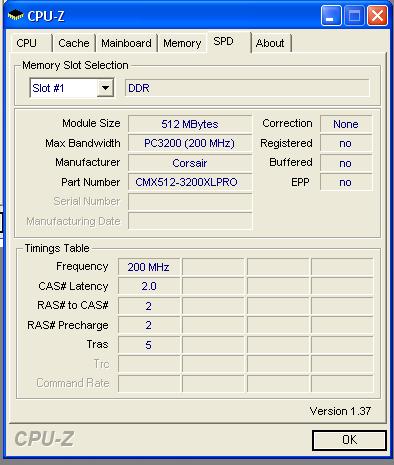The image size is (394, 465).
Task: Click the Tras value 5 cell
Action: point(149,345)
